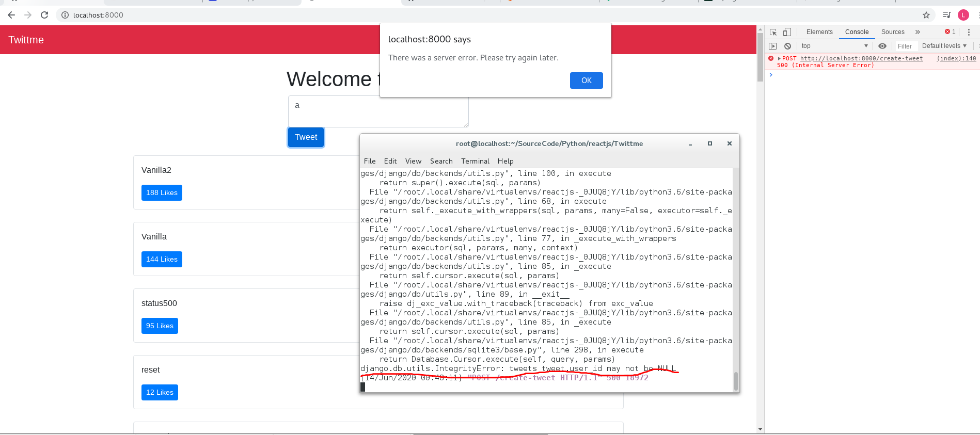Open the Terminal menu in the terminal window
This screenshot has width=980, height=435.
click(475, 161)
